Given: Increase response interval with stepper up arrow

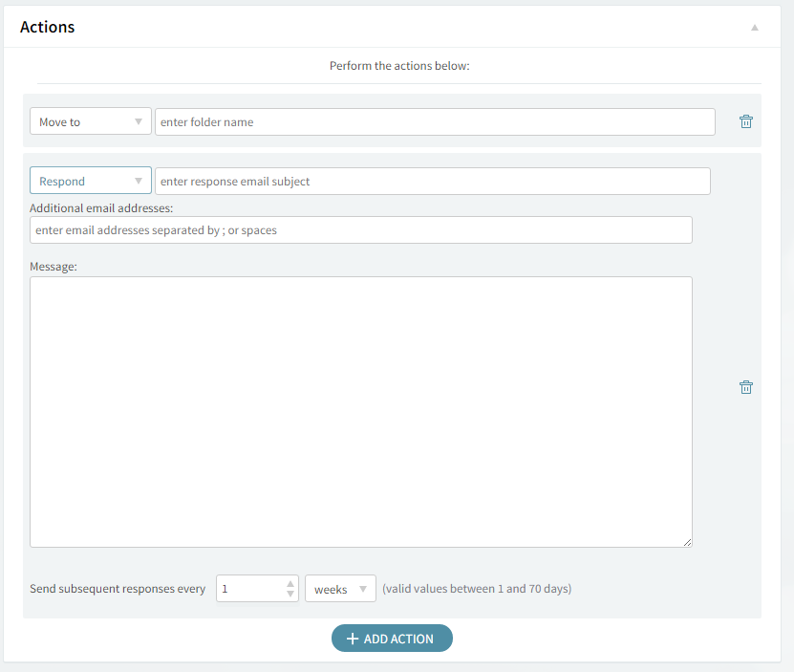Looking at the screenshot, I should 290,583.
